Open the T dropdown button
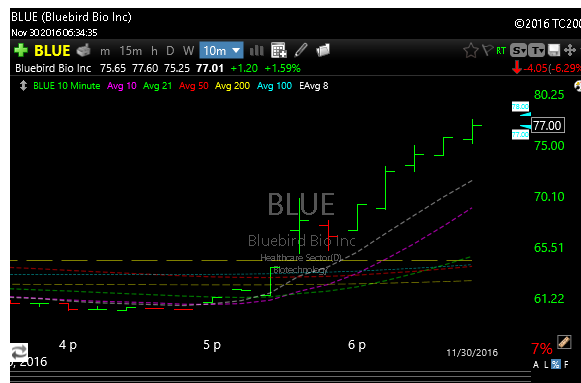The image size is (581, 383). (536, 50)
